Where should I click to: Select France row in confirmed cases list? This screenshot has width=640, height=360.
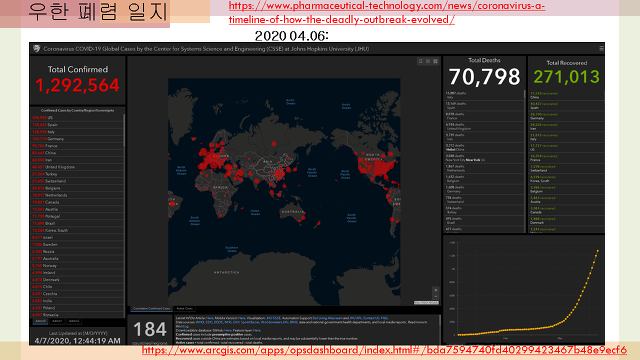(x=77, y=146)
